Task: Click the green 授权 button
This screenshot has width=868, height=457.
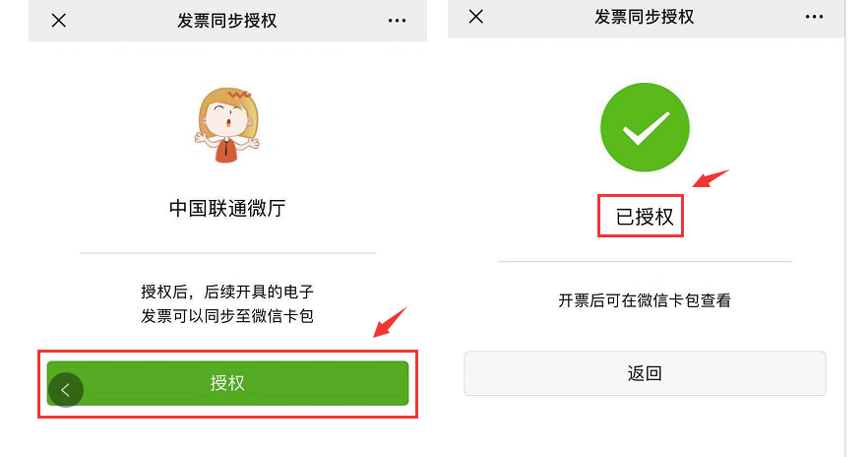Action: coord(227,383)
